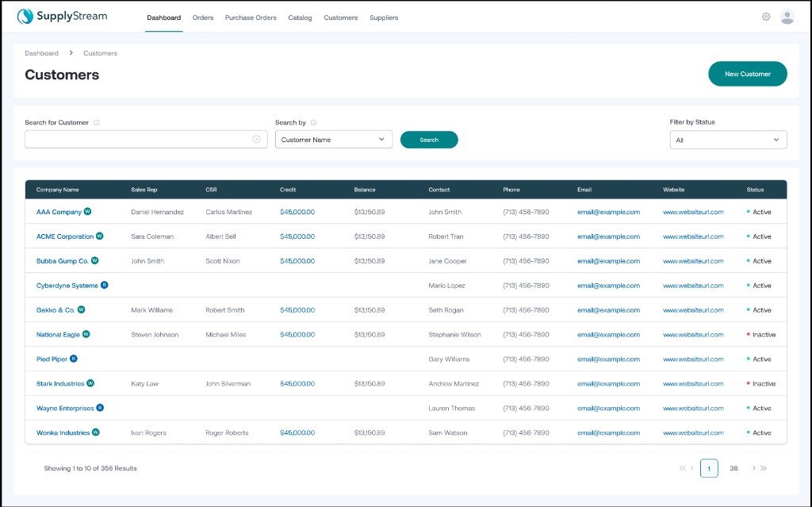
Task: Click Active status in Wayne Enterprises row
Action: [x=759, y=409]
